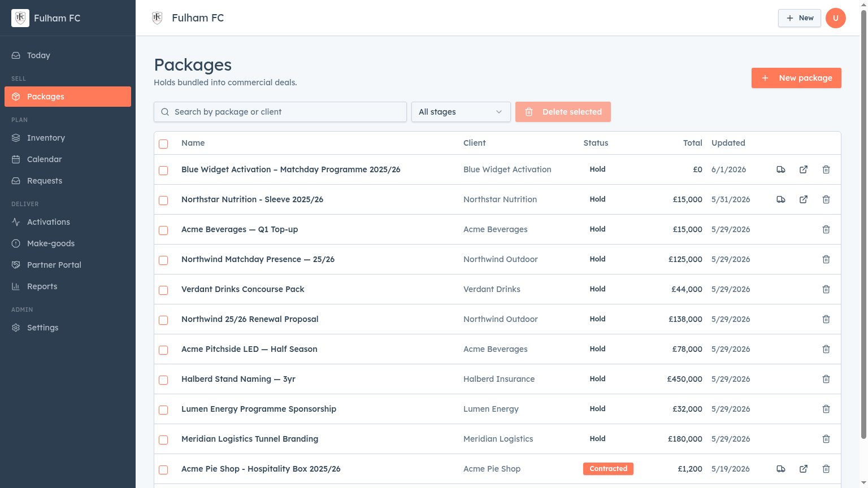Click the New package button
The image size is (868, 488).
pyautogui.click(x=796, y=78)
